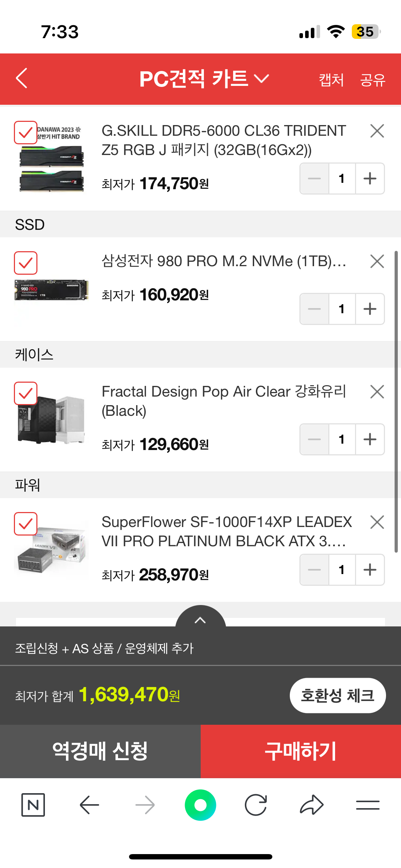Increase quantity of Samsung 980 PRO SSD
This screenshot has height=868, width=401.
tap(370, 309)
